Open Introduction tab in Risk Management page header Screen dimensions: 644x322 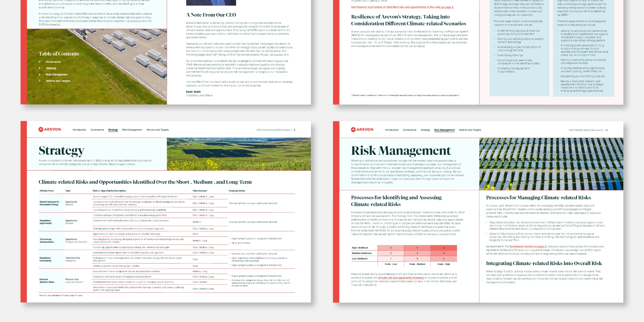(x=392, y=130)
